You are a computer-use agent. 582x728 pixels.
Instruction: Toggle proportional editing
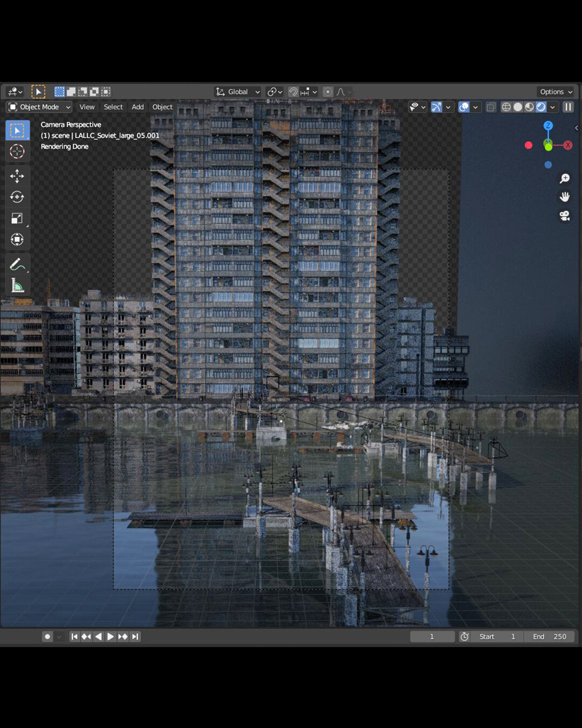tap(328, 92)
